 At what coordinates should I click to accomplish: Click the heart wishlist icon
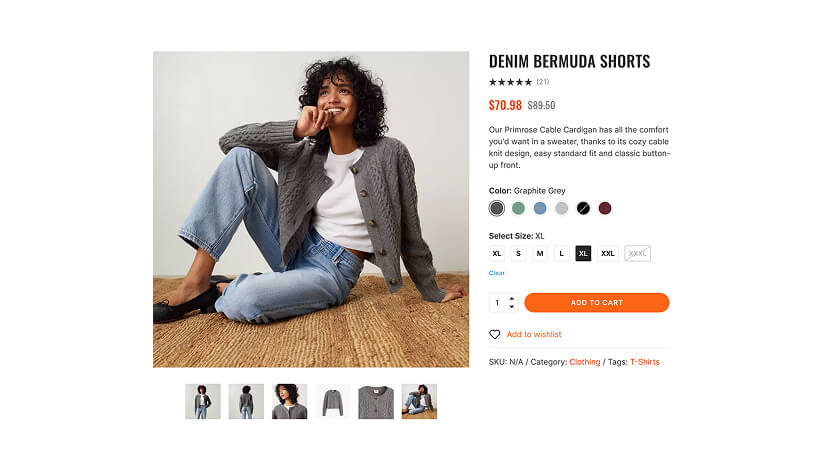494,334
